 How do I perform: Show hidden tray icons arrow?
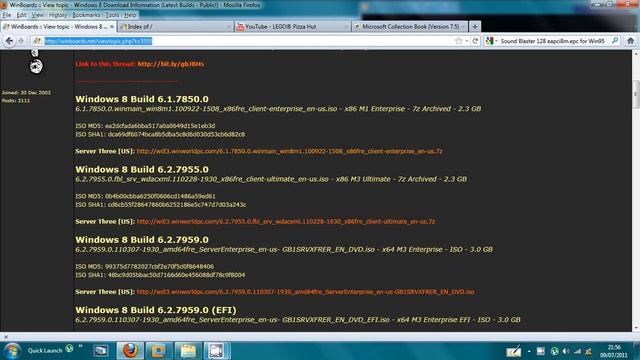pyautogui.click(x=529, y=351)
